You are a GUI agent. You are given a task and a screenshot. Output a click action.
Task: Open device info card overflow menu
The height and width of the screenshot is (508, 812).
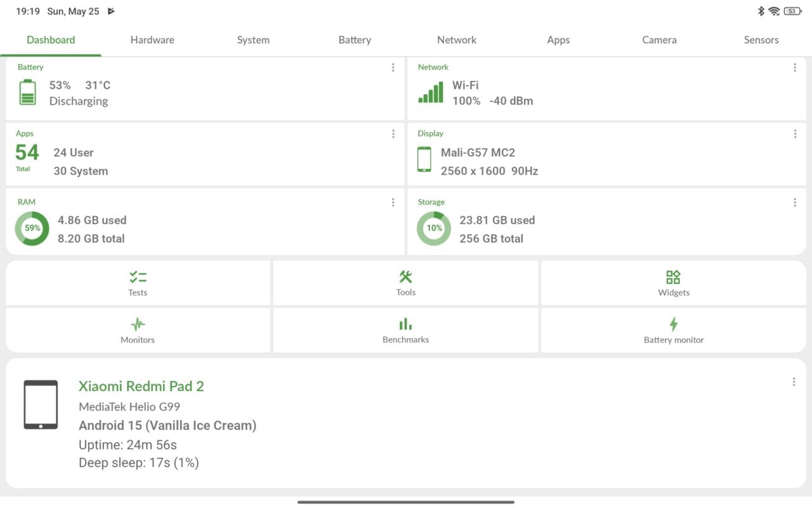[794, 382]
